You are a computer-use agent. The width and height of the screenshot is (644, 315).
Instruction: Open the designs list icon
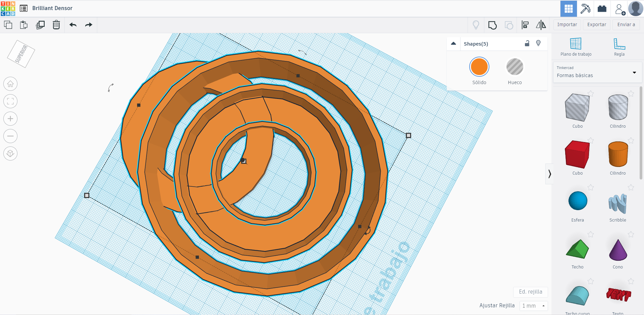tap(23, 8)
